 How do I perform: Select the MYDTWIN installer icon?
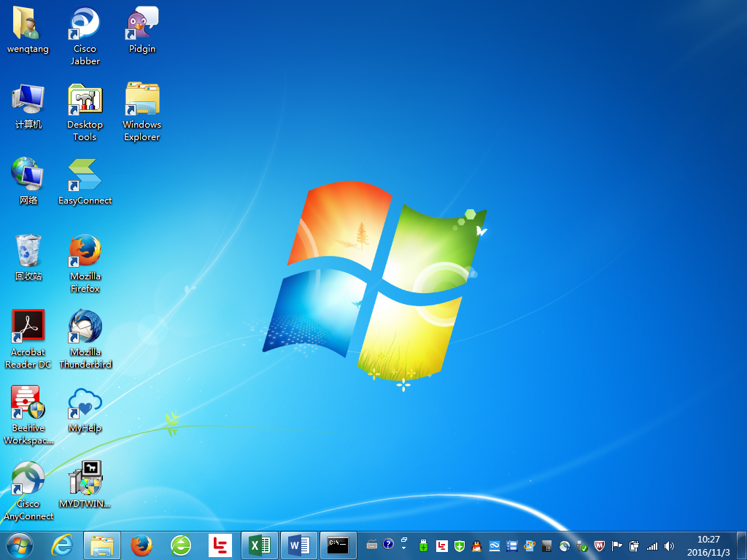tap(85, 485)
